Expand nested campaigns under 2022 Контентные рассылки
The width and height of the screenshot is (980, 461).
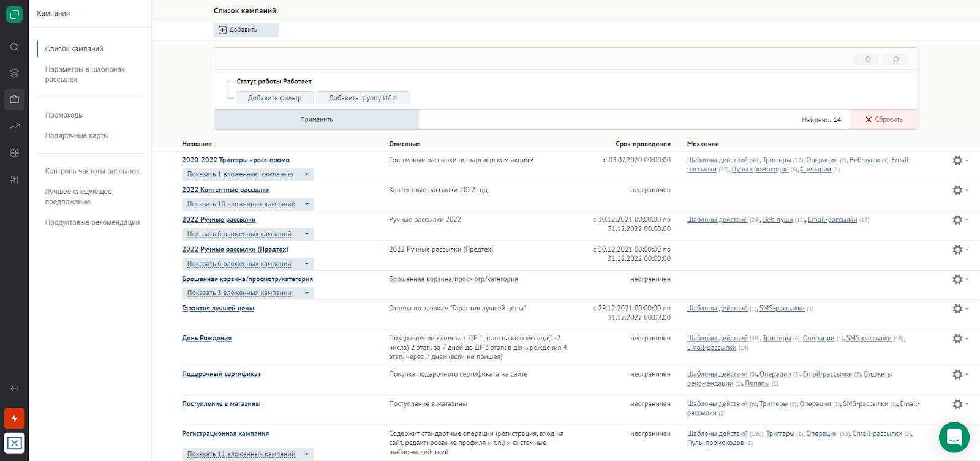tap(247, 204)
